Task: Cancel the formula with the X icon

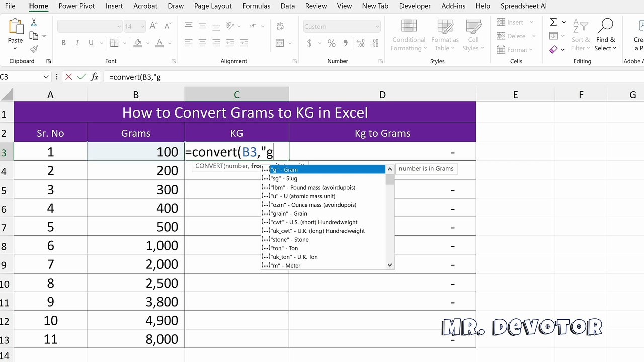Action: click(x=69, y=77)
